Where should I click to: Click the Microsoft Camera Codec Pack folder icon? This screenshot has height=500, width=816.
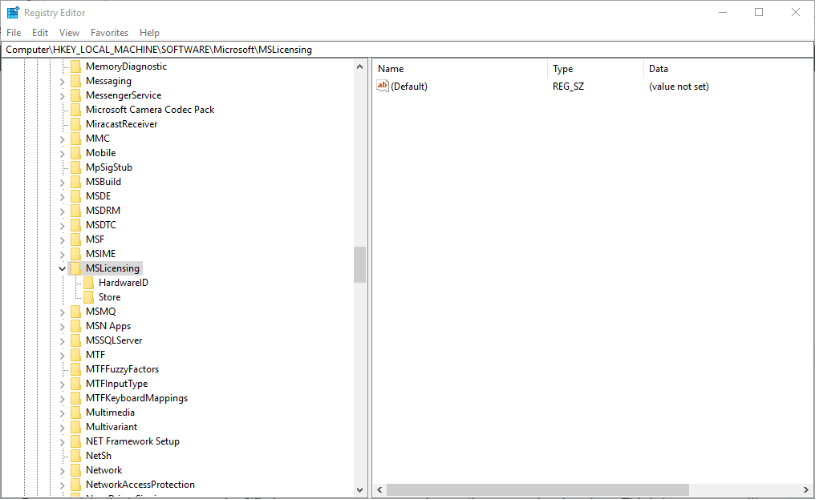tap(75, 110)
